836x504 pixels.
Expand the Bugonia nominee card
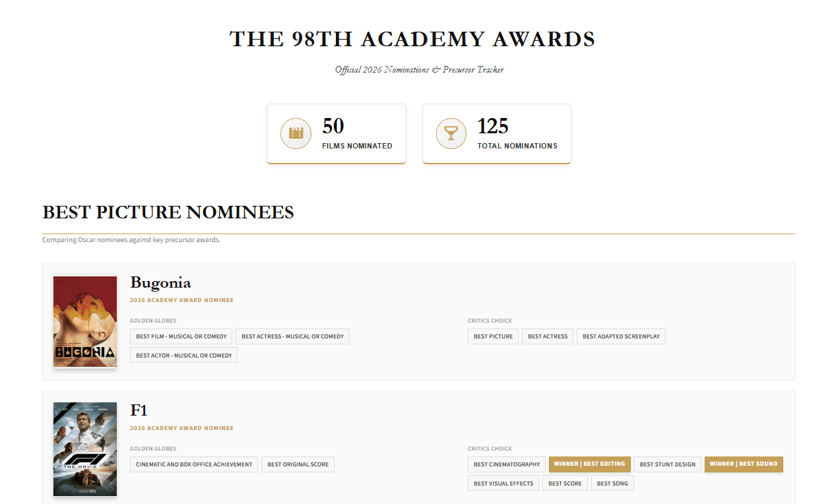(x=418, y=321)
